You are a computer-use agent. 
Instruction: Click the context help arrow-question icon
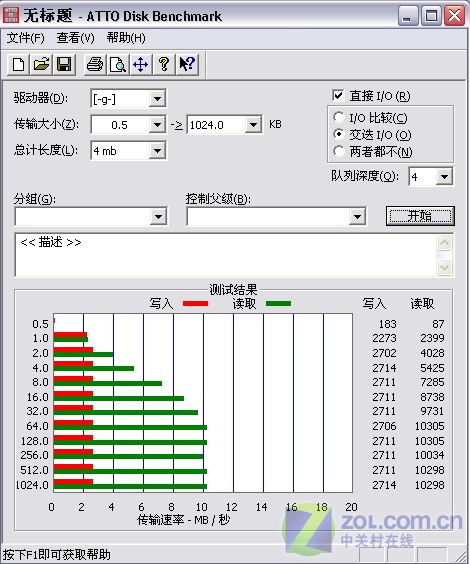[x=187, y=65]
